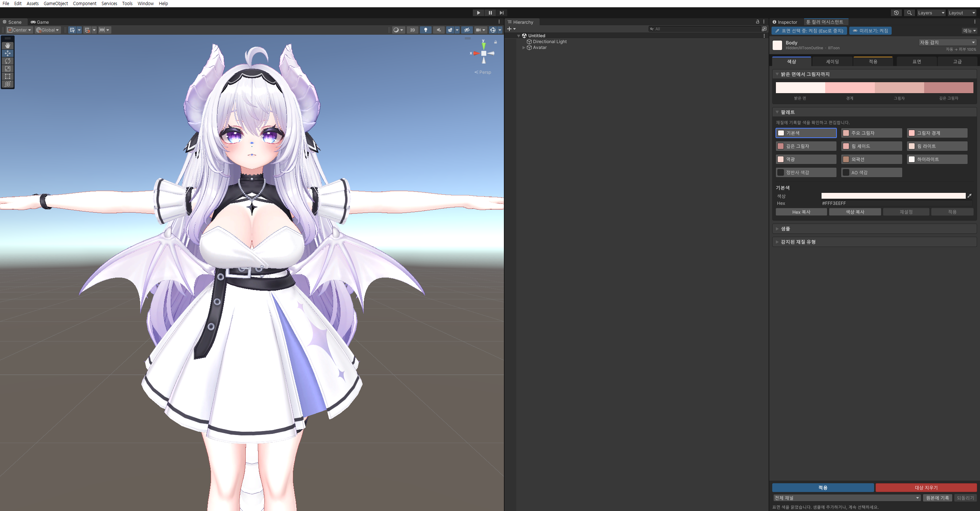This screenshot has width=980, height=511.
Task: Toggle the 2D view mode
Action: click(412, 30)
